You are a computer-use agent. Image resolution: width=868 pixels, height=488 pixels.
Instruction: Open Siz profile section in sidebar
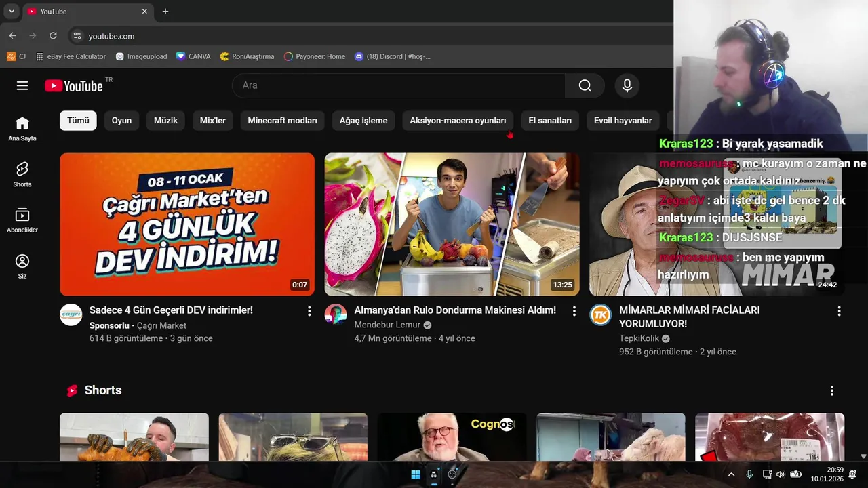22,267
